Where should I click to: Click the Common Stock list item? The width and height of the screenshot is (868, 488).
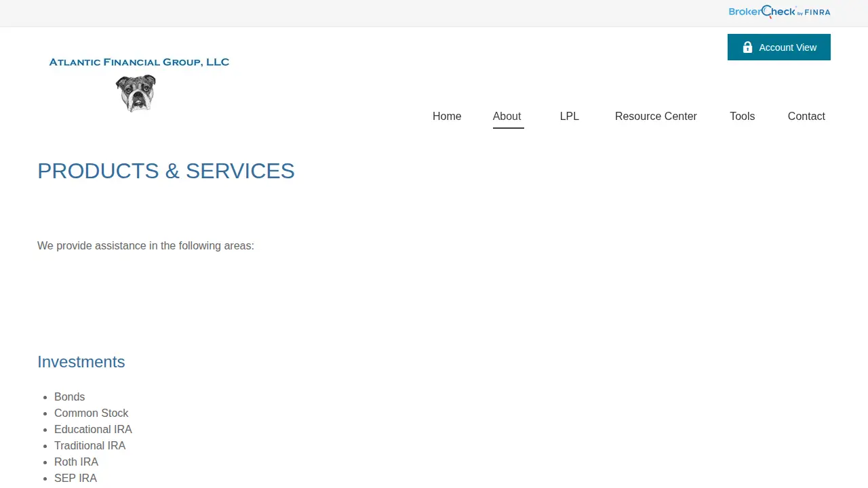[92, 413]
